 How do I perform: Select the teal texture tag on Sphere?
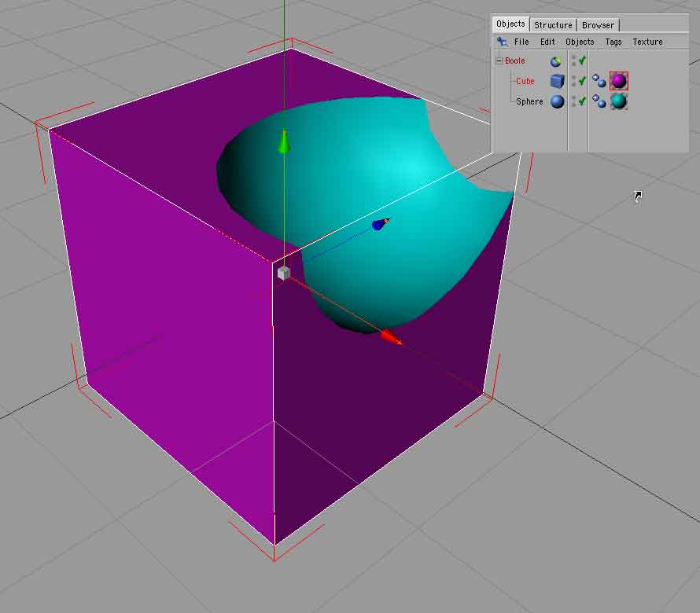click(619, 101)
